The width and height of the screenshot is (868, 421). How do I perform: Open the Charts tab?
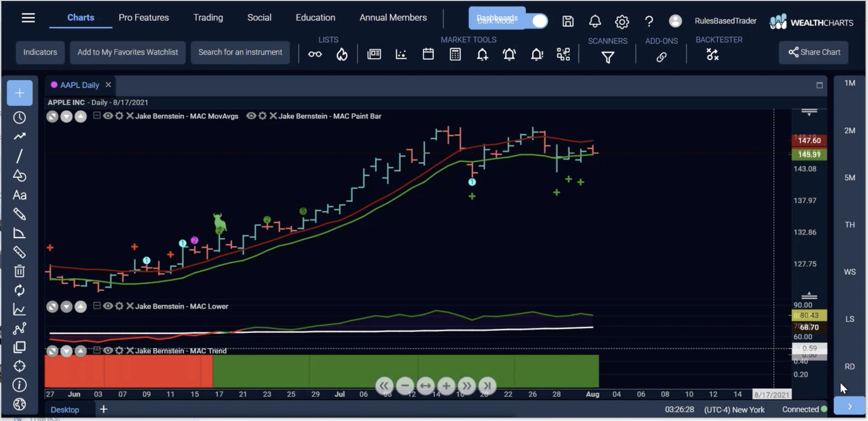(81, 17)
